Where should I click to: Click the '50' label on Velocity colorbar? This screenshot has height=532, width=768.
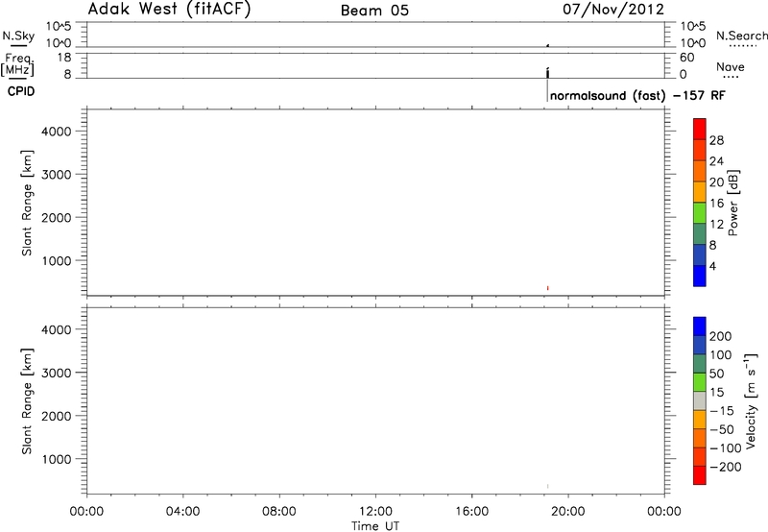[x=716, y=374]
